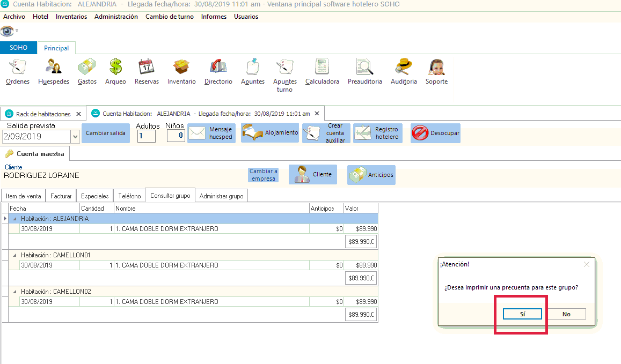The image size is (621, 364).
Task: Collapse the Habitación CAMELLON01 group row
Action: pyautogui.click(x=14, y=255)
